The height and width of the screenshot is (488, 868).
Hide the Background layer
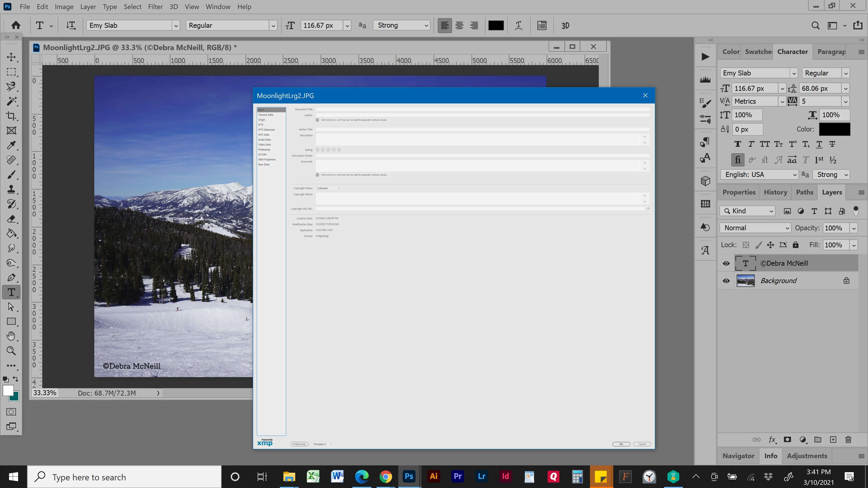coord(726,281)
